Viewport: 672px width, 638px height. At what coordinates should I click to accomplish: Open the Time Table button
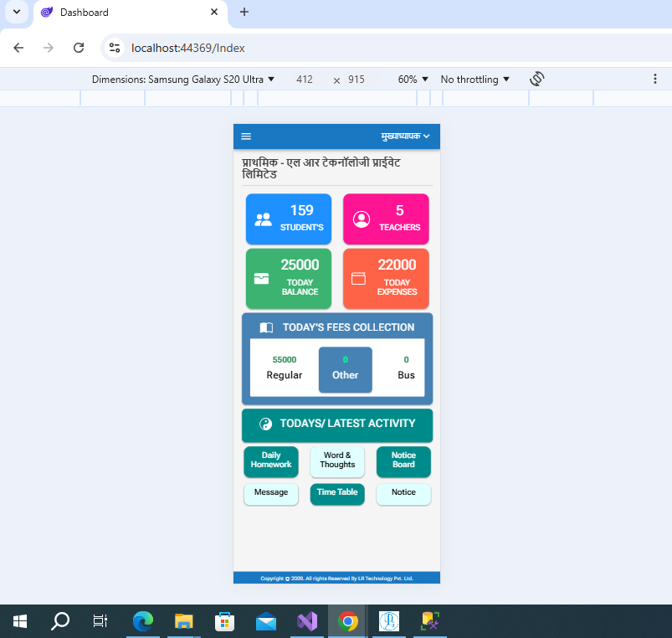337,493
